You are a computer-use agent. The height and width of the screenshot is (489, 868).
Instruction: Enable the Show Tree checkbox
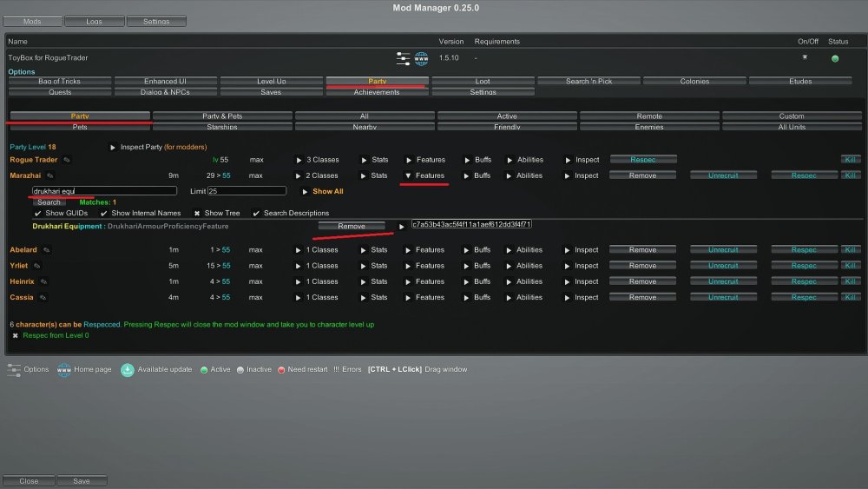(196, 213)
